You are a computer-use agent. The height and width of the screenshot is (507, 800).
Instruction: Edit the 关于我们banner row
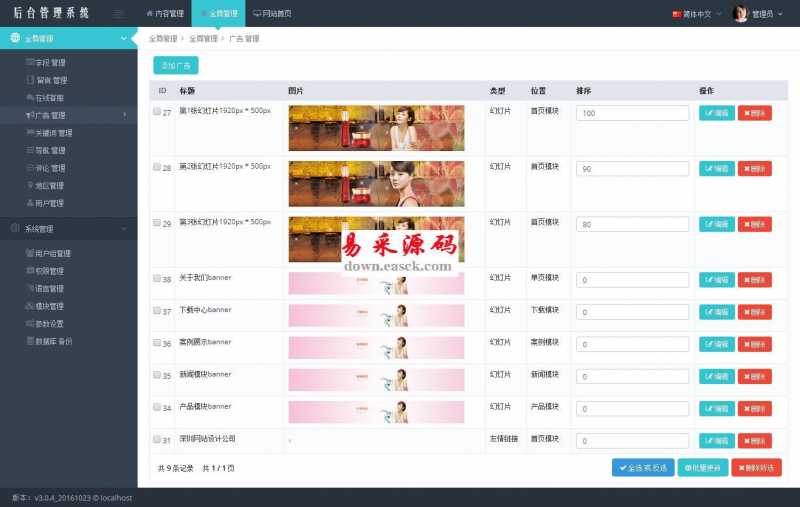(717, 280)
